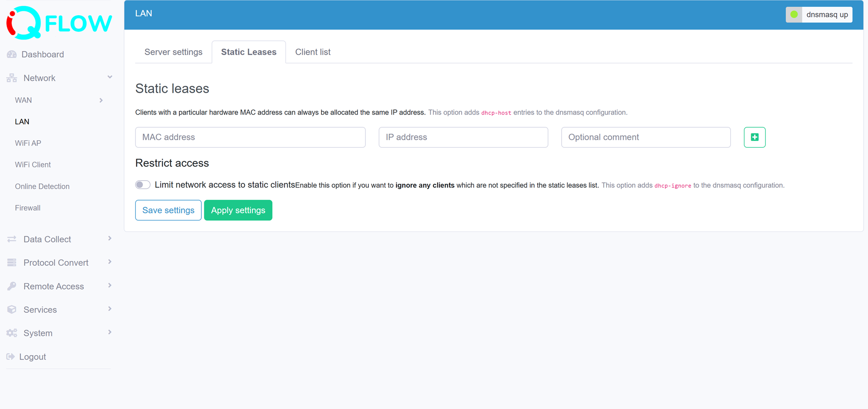
Task: Expand the Services menu chevron
Action: coord(109,309)
